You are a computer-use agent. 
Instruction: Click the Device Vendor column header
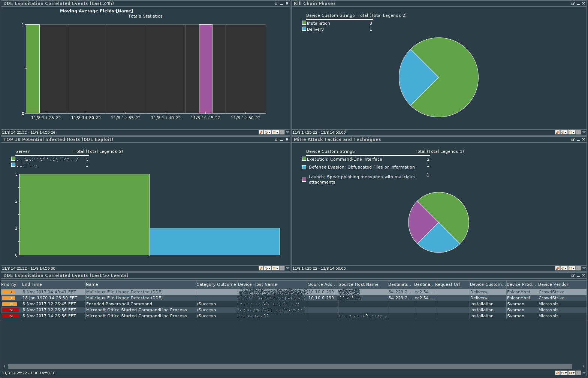(x=553, y=284)
